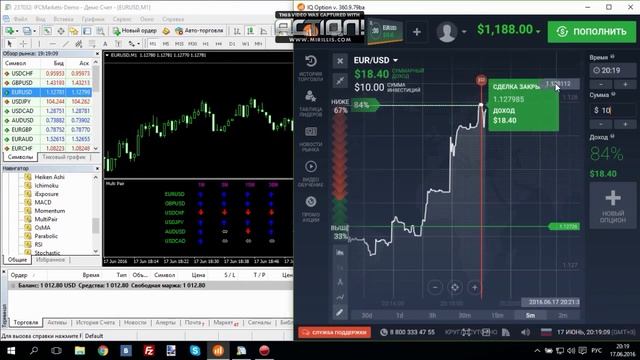Open Chrome from the Windows taskbar

103,351
